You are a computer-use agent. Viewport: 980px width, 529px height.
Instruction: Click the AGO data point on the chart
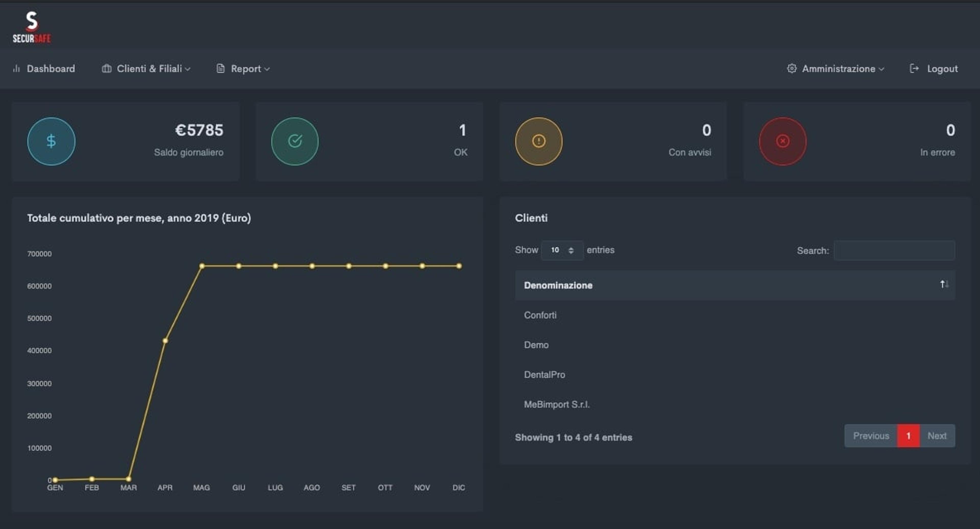312,266
